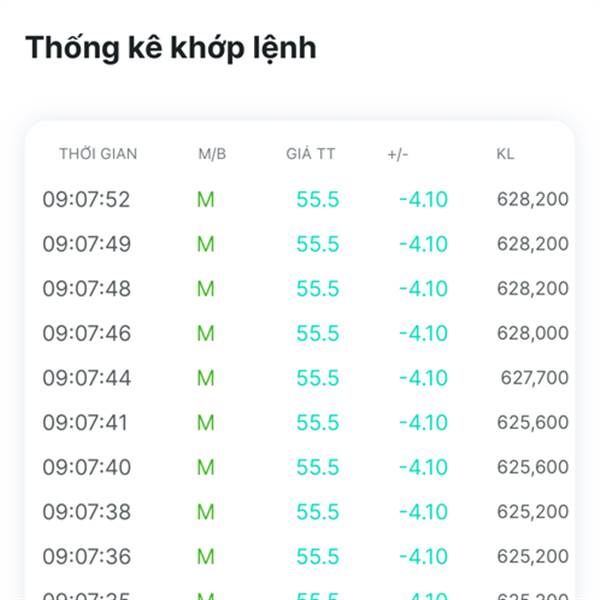The height and width of the screenshot is (600, 600).
Task: Click the 09:07:44 trade time
Action: click(86, 378)
